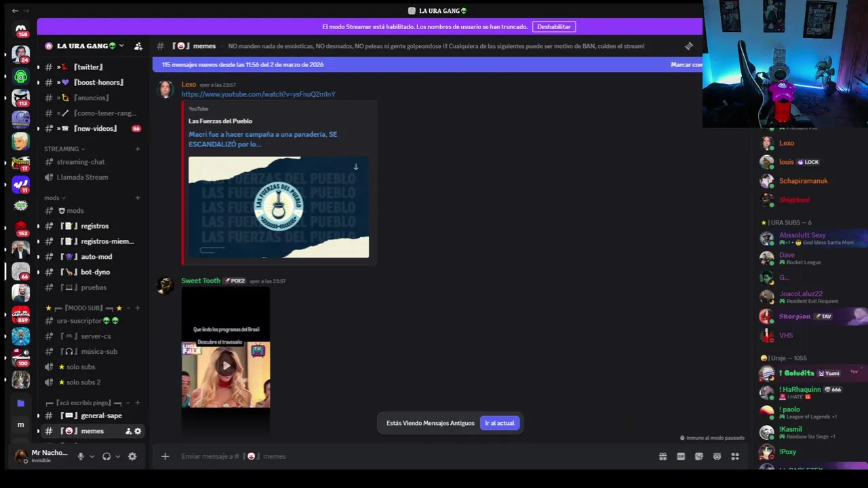This screenshot has height=488, width=868.
Task: Open the streaming-chat channel
Action: pyautogui.click(x=92, y=162)
